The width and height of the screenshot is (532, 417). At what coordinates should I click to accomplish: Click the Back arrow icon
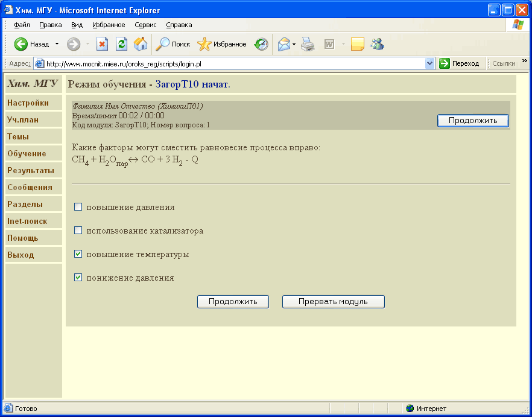pos(21,44)
